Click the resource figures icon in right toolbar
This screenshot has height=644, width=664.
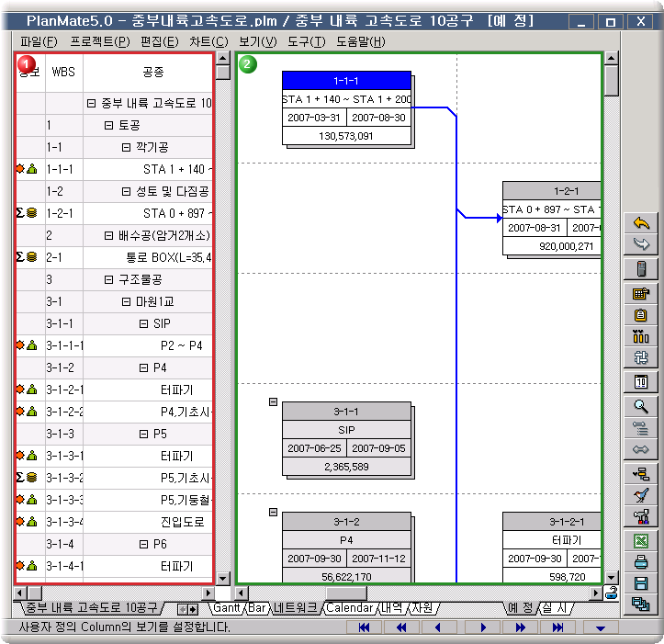pyautogui.click(x=641, y=336)
